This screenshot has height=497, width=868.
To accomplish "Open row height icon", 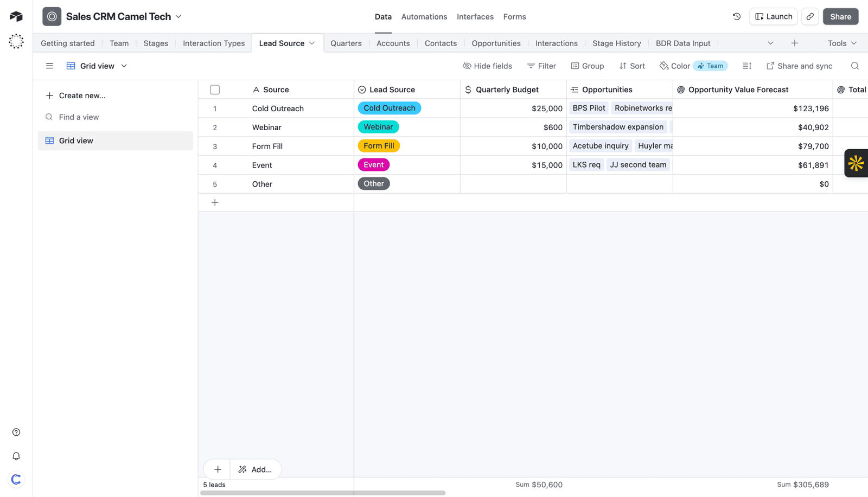I will [747, 66].
